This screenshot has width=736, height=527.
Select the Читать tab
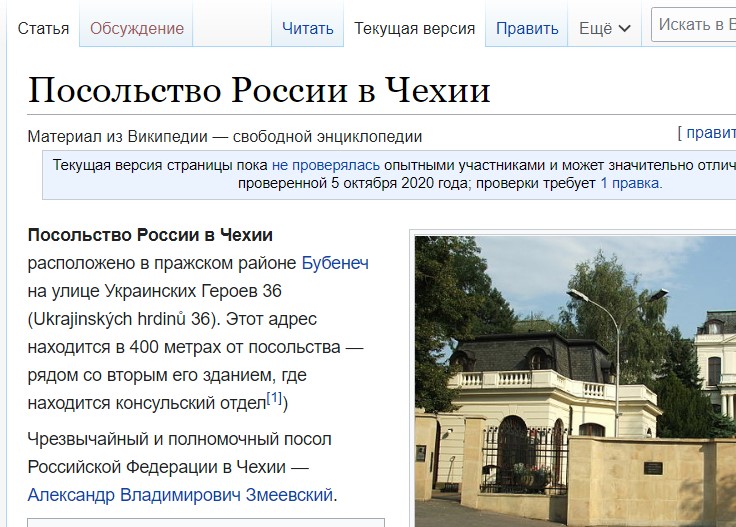click(308, 28)
